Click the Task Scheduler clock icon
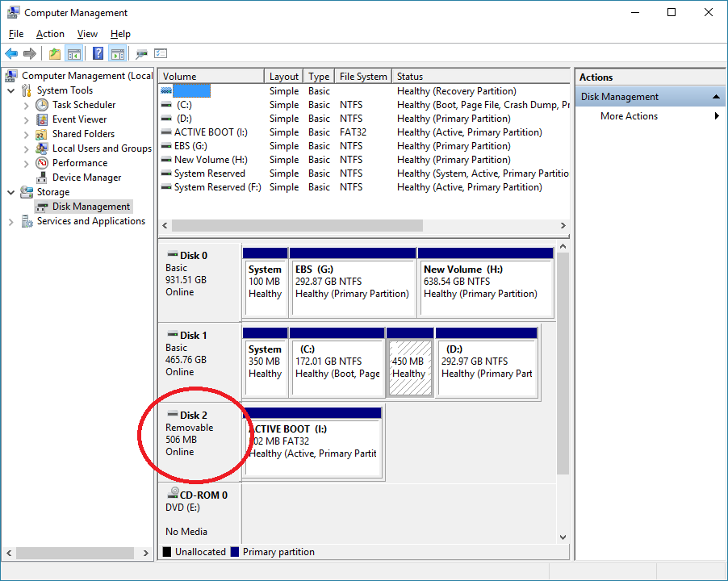This screenshot has height=581, width=728. tap(42, 105)
